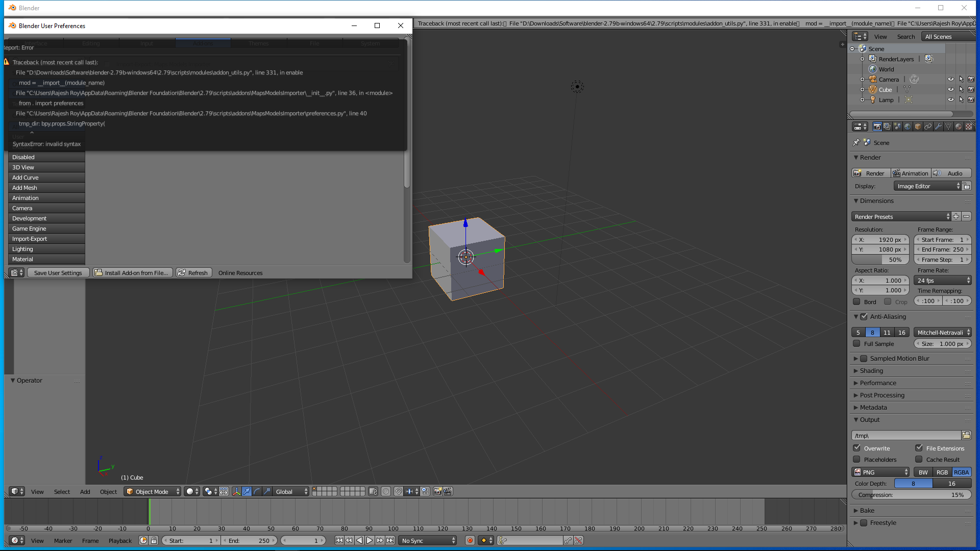Select the World properties globe icon
This screenshot has height=551, width=980.
coord(908,127)
